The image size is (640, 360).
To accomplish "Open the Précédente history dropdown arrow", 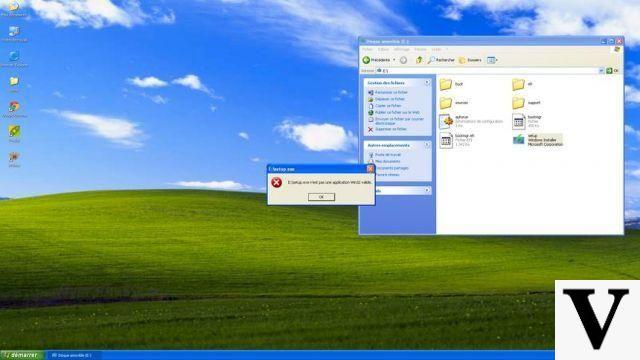I will [x=394, y=60].
